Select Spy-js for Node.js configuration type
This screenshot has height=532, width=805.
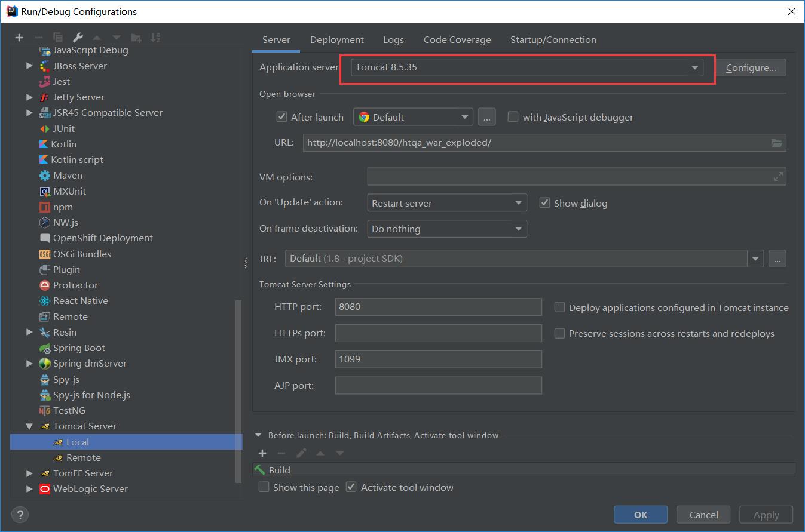click(91, 395)
